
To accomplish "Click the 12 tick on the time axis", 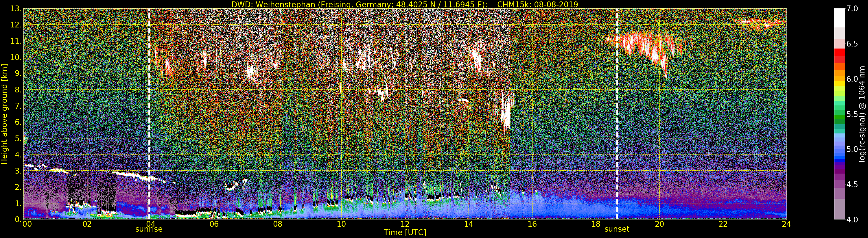I will pos(405,224).
